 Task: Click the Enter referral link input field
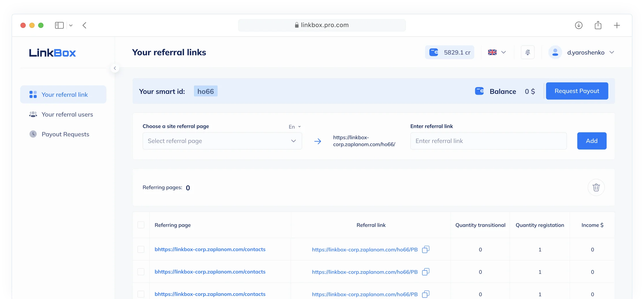click(x=488, y=141)
